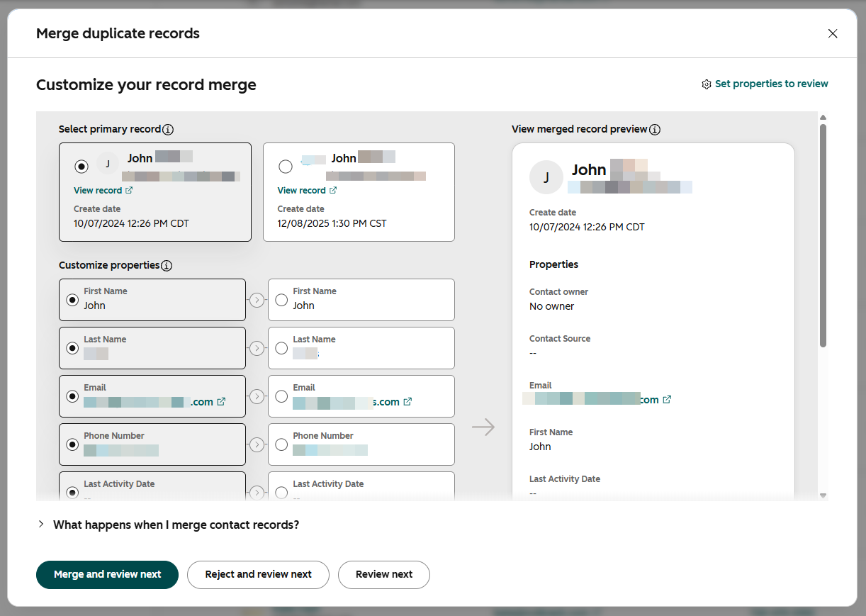Screen dimensions: 866x616
Task: Choose Email from the right record
Action: (x=281, y=396)
